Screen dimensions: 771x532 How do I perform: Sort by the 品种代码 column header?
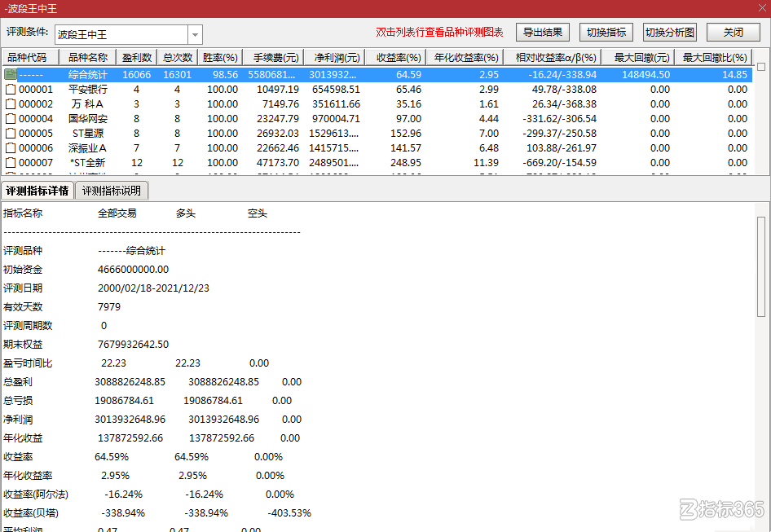click(30, 58)
